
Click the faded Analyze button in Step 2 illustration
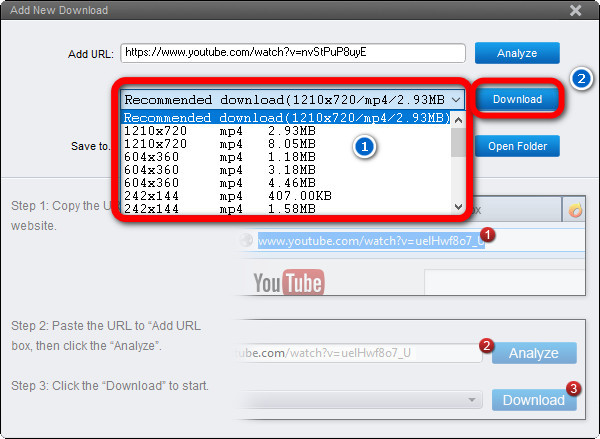pyautogui.click(x=534, y=353)
